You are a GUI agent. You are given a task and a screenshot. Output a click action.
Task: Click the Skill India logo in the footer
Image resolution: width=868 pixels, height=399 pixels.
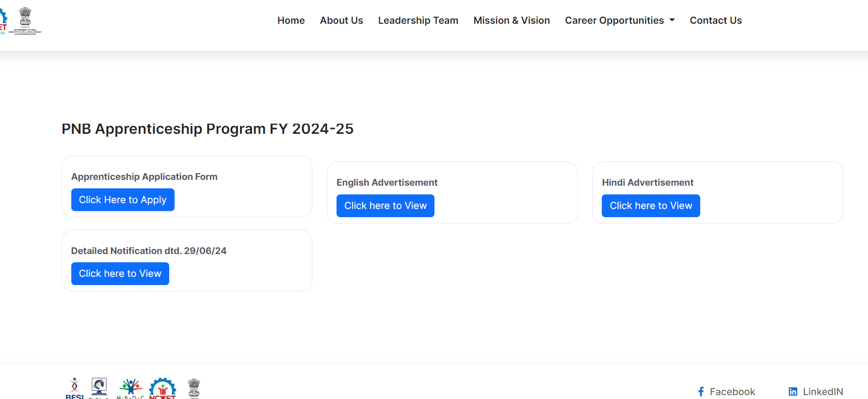tap(99, 388)
